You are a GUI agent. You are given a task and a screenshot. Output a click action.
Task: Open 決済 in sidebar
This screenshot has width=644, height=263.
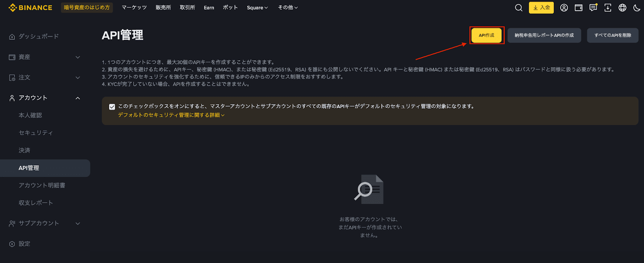(24, 150)
